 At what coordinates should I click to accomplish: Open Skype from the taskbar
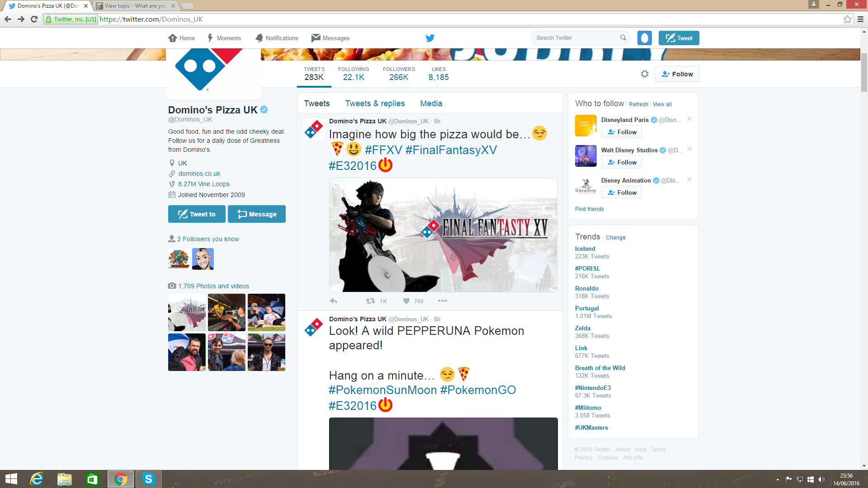(x=148, y=479)
